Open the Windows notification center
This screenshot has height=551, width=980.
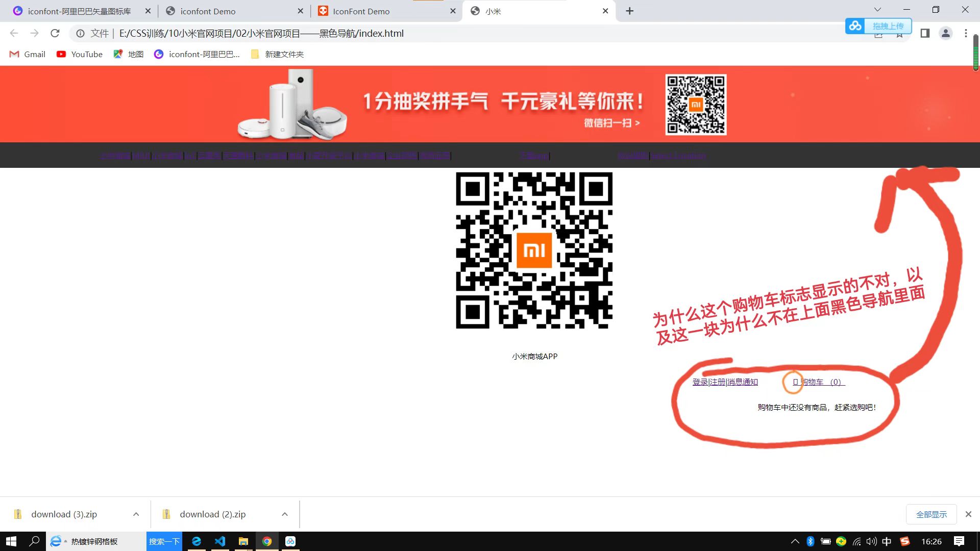point(959,541)
